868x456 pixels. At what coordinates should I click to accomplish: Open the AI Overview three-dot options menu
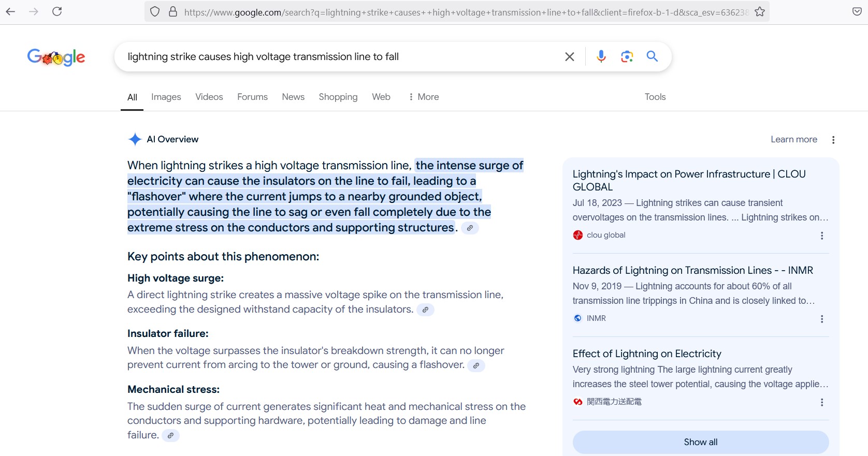pyautogui.click(x=833, y=140)
